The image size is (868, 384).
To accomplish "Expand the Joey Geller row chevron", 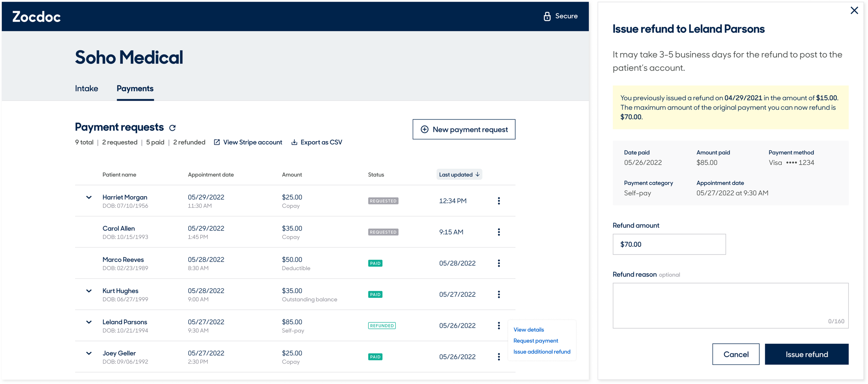I will click(x=89, y=353).
